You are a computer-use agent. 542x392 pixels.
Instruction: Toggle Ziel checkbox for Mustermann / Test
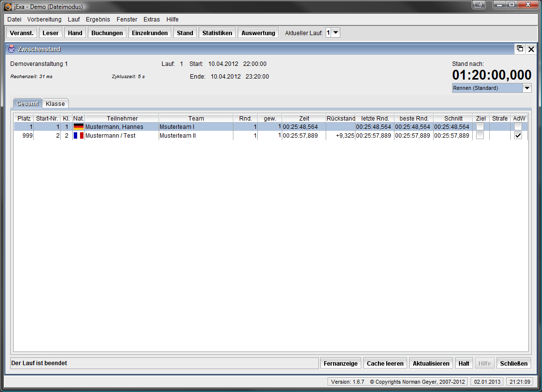point(480,136)
